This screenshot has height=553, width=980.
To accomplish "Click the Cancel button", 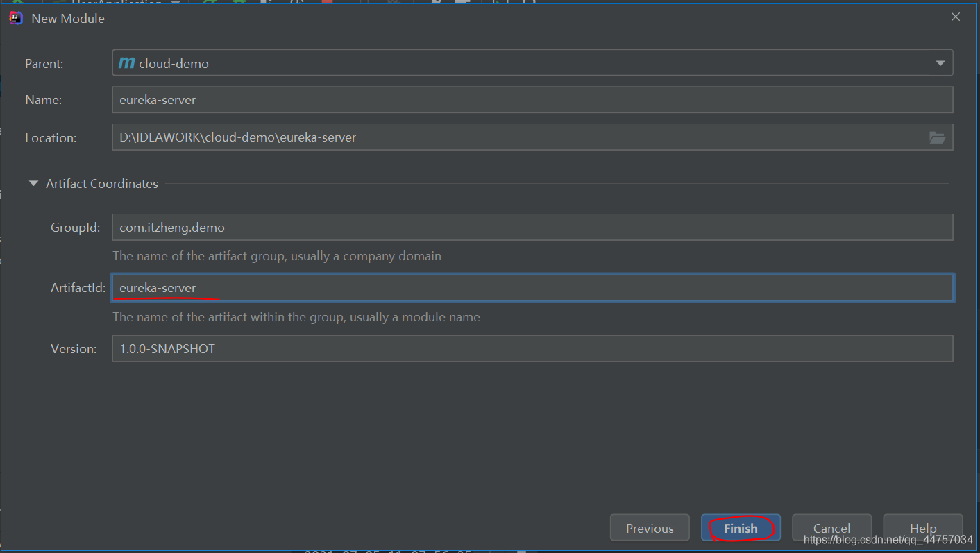I will pyautogui.click(x=831, y=528).
